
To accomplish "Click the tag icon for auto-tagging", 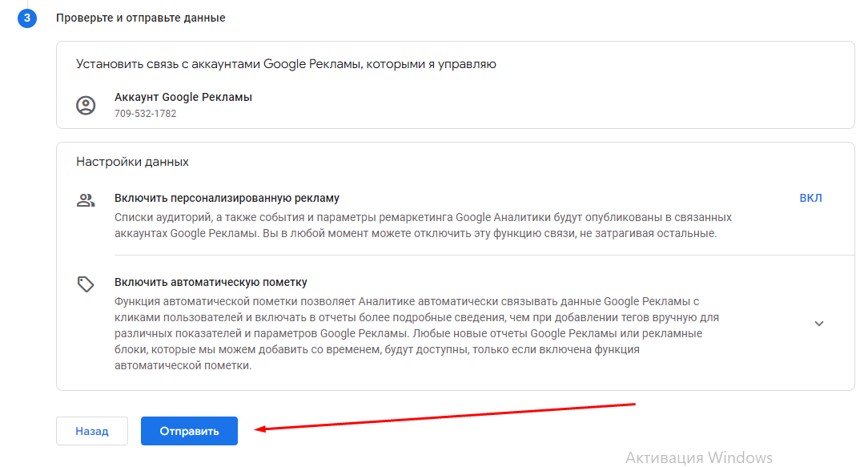I will pos(86,284).
